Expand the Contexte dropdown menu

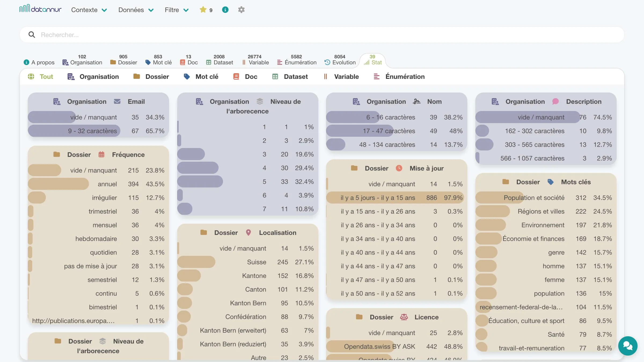click(x=89, y=10)
